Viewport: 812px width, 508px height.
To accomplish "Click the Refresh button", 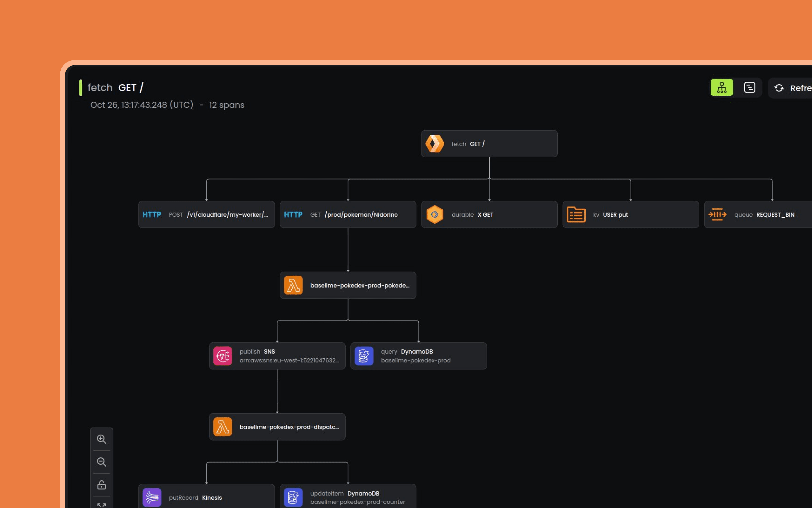I will pos(790,88).
